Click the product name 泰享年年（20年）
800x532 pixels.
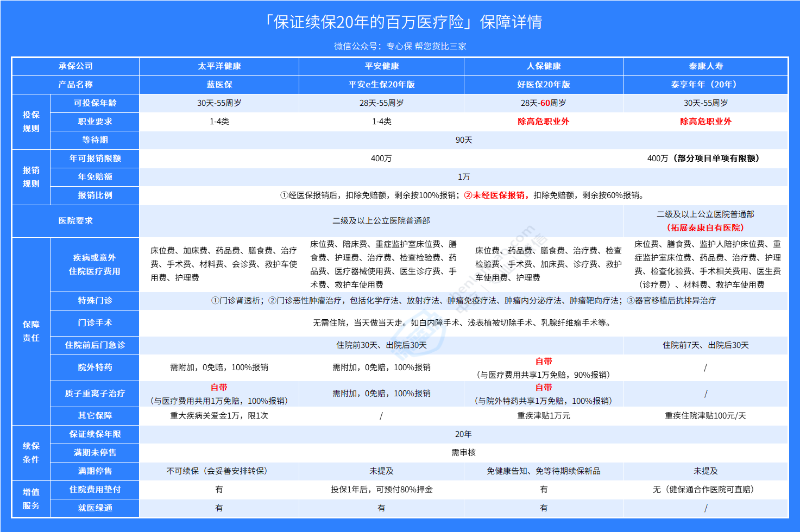tap(706, 85)
